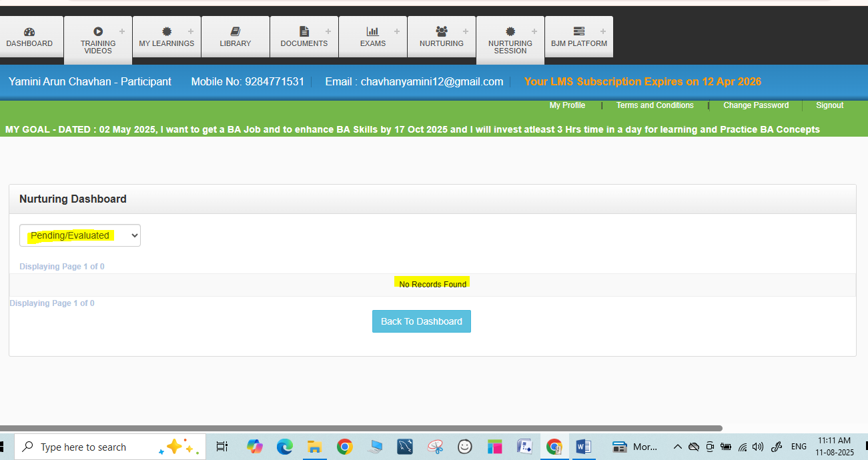
Task: Open the Dashboard gauge icon tab
Action: point(29,32)
